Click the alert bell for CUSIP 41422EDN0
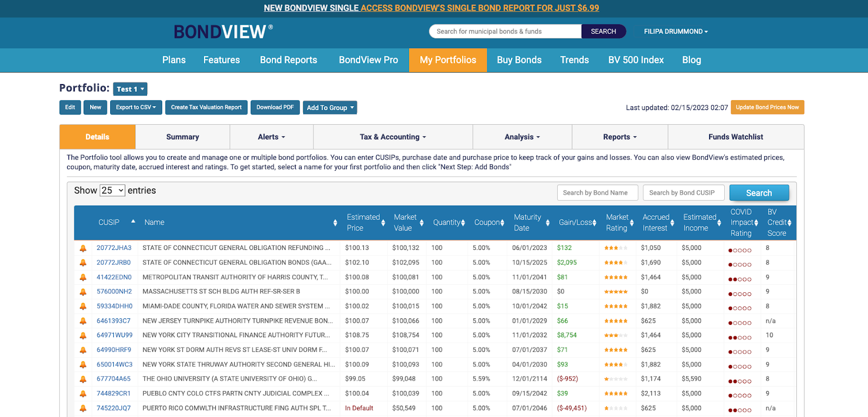This screenshot has height=417, width=868. coord(83,278)
